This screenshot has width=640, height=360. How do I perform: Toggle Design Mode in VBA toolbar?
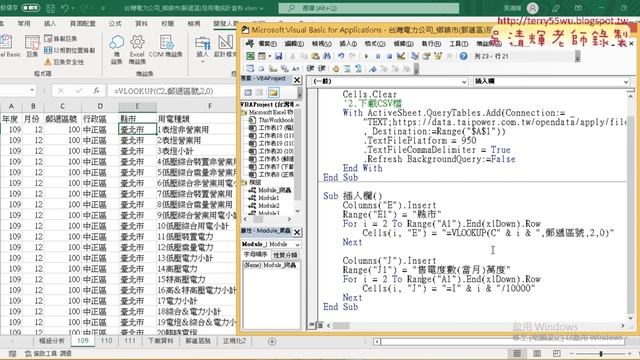click(x=401, y=56)
